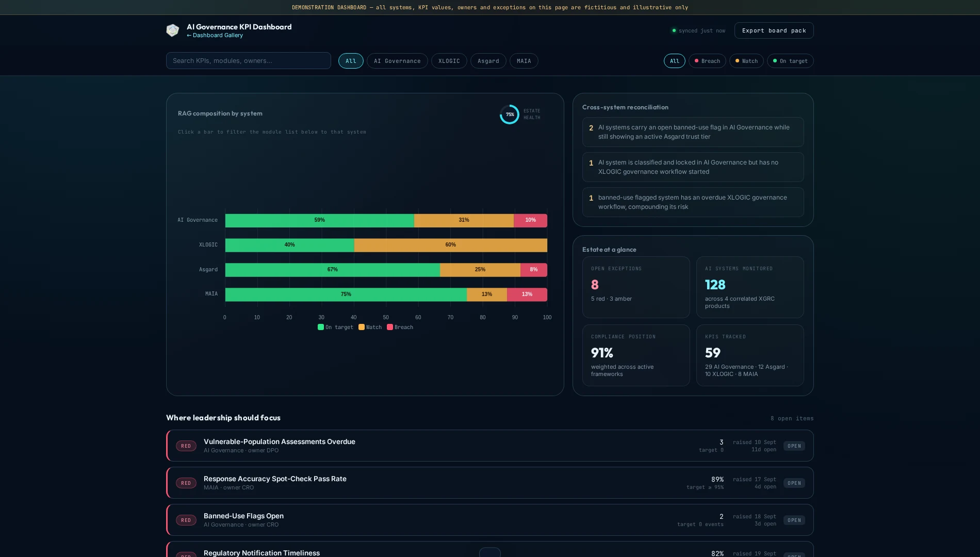Image resolution: width=980 pixels, height=557 pixels.
Task: Select the All status filter
Action: click(674, 61)
